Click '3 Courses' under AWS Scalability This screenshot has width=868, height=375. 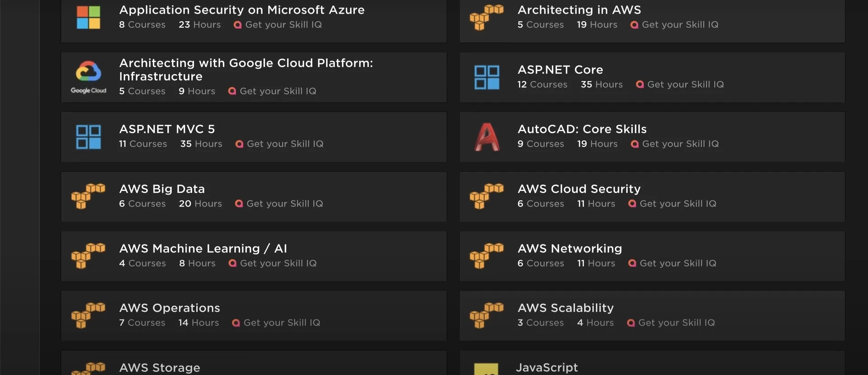click(541, 323)
